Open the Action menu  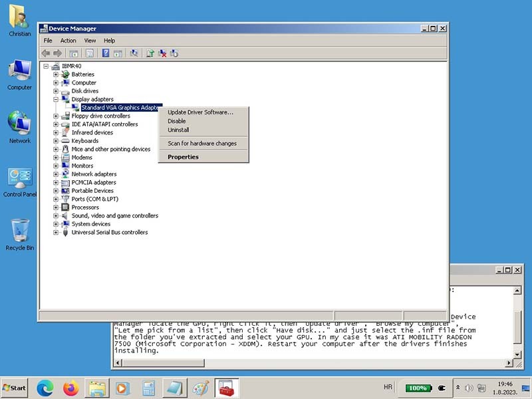pyautogui.click(x=68, y=41)
